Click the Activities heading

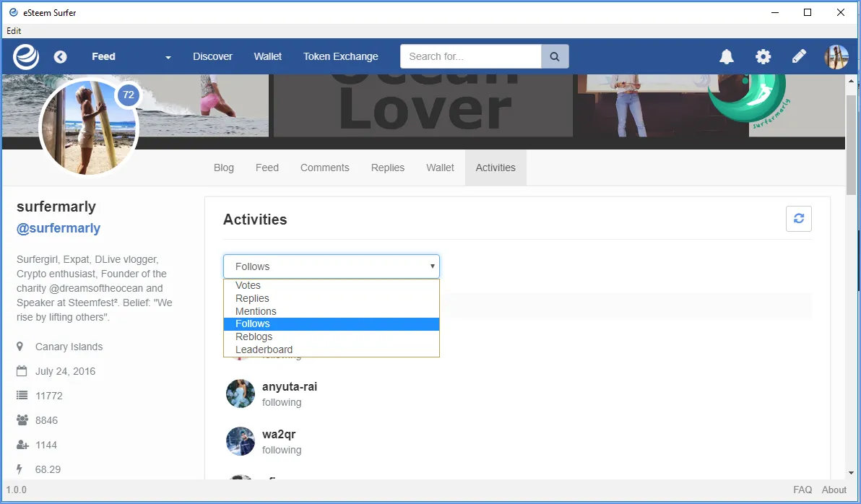[255, 219]
